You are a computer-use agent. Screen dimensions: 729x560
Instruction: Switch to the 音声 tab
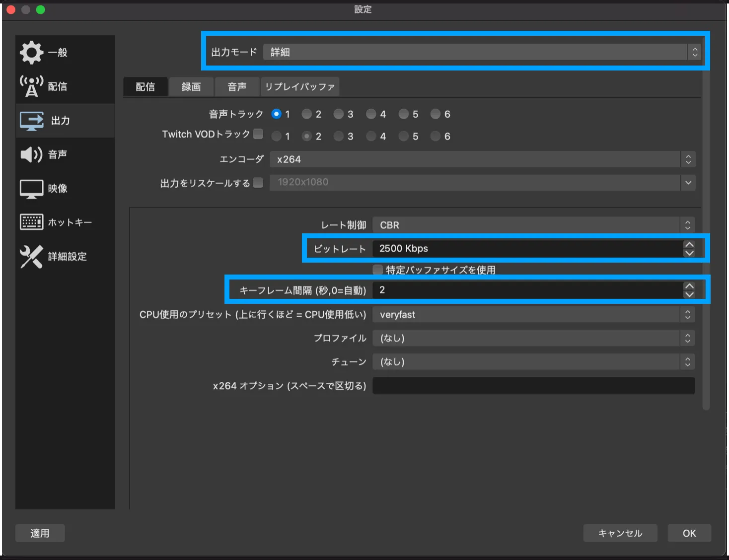tap(237, 87)
